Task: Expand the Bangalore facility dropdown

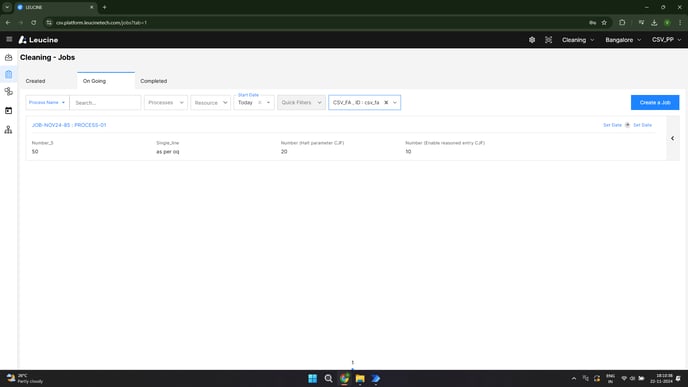Action: tap(623, 40)
